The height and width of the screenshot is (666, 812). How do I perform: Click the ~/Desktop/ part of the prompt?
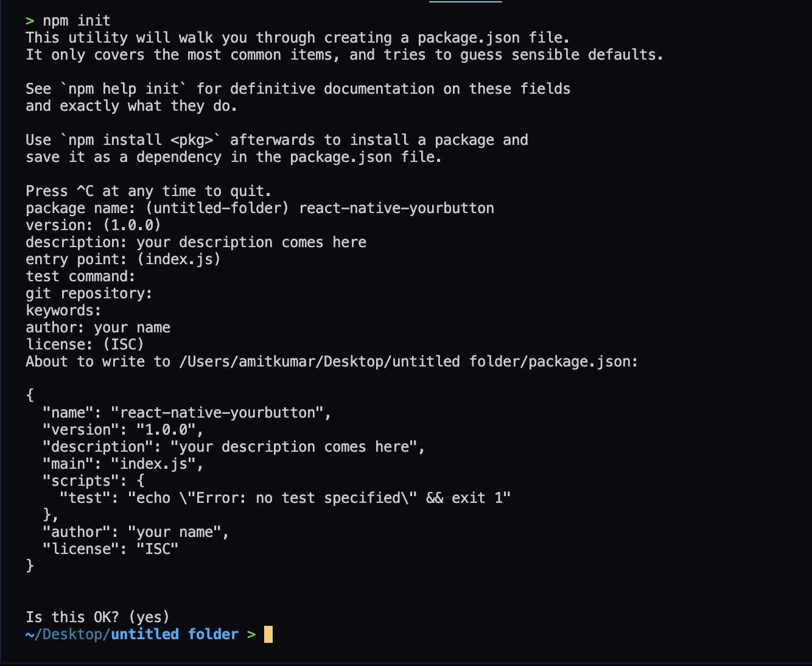(68, 634)
